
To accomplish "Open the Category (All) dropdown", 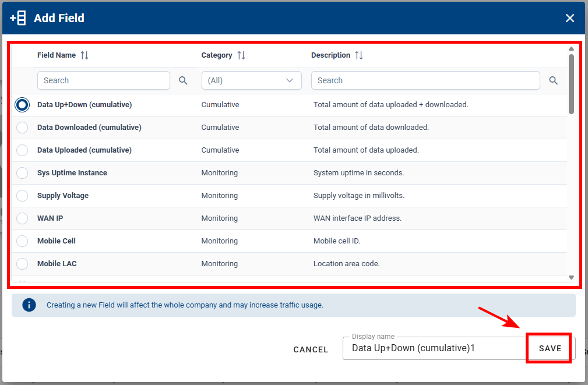I will pos(251,80).
